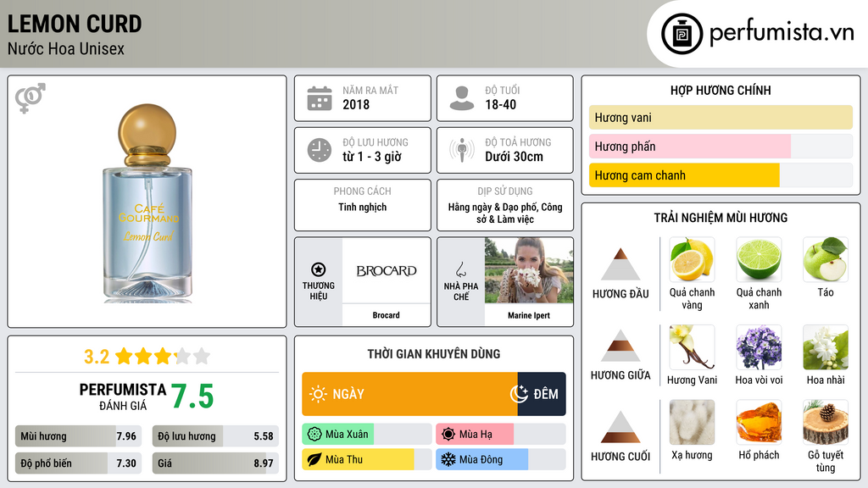Select the Xạ hương note image
868x488 pixels.
(x=692, y=422)
